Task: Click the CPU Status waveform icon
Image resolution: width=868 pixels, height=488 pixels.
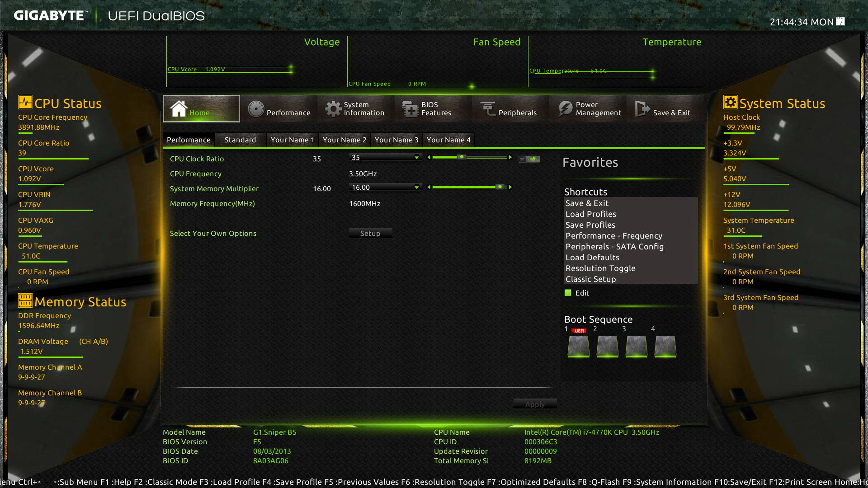Action: point(25,102)
